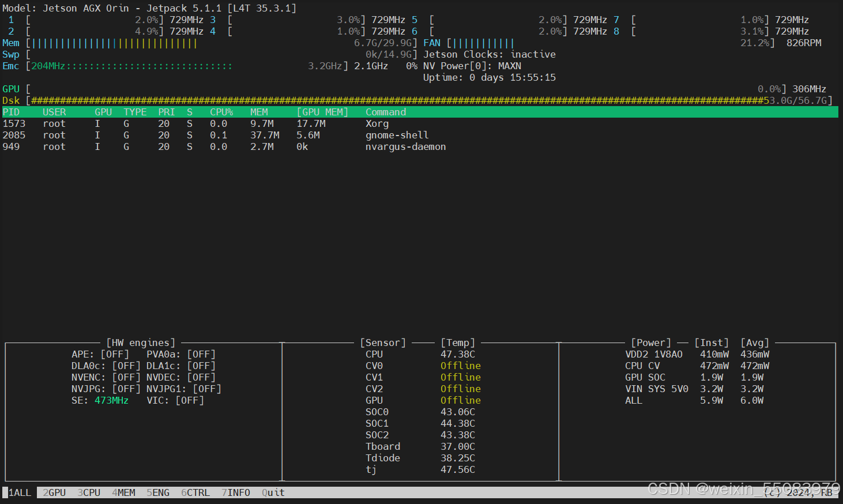The image size is (843, 504).
Task: Select the 1ALL tab
Action: (x=20, y=492)
